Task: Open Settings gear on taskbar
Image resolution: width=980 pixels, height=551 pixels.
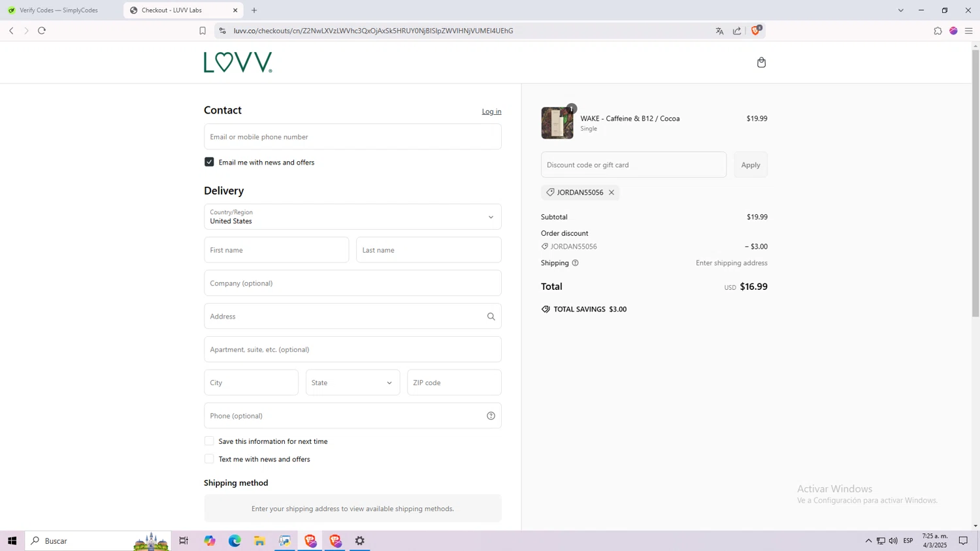Action: 360,541
